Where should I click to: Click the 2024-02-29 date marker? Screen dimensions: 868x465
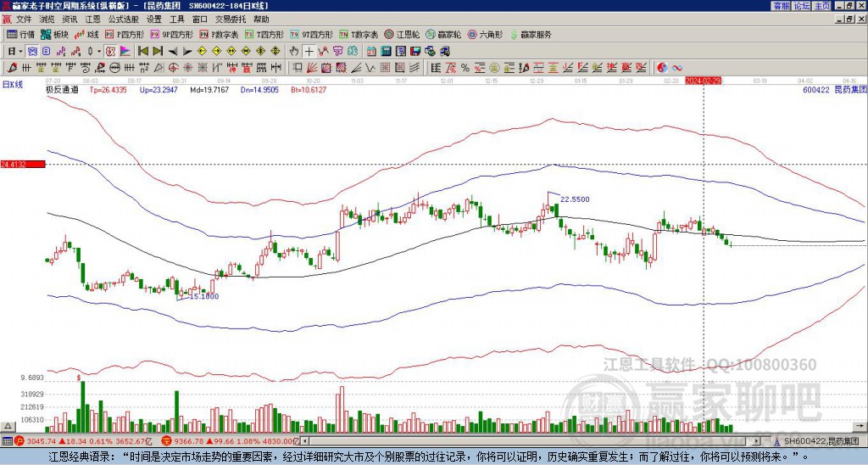pos(703,81)
